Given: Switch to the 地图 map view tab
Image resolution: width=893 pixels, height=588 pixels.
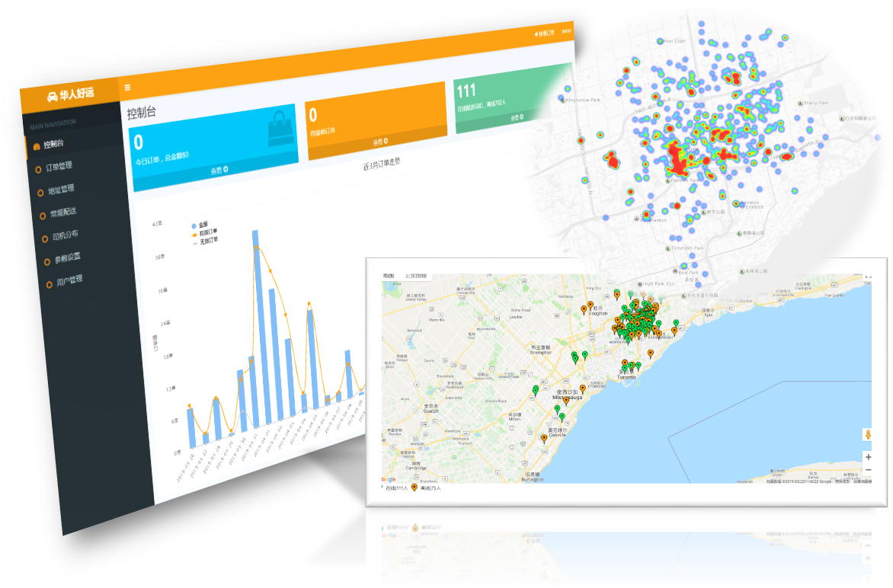Looking at the screenshot, I should coord(389,276).
